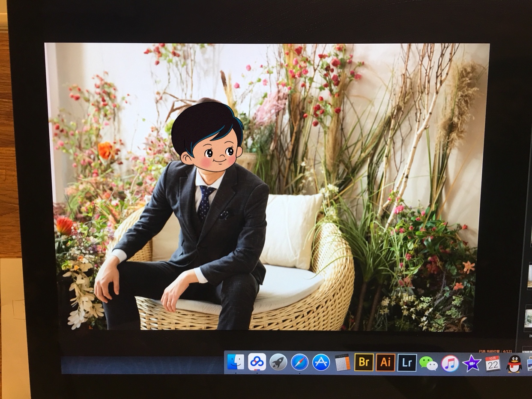Open Baidu Netdisk cloud app in dock
Viewport: 532px width, 399px height.
pos(257,362)
